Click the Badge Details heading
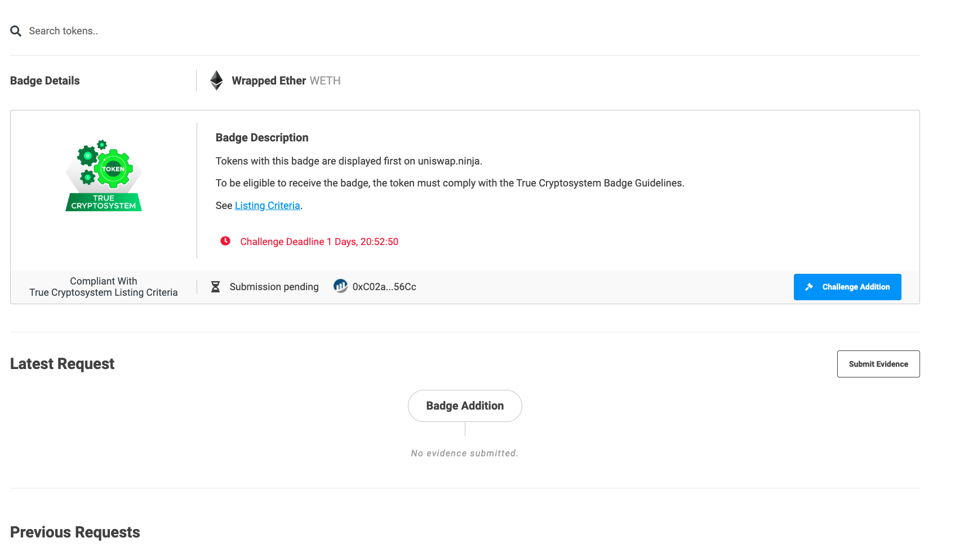 (x=45, y=81)
